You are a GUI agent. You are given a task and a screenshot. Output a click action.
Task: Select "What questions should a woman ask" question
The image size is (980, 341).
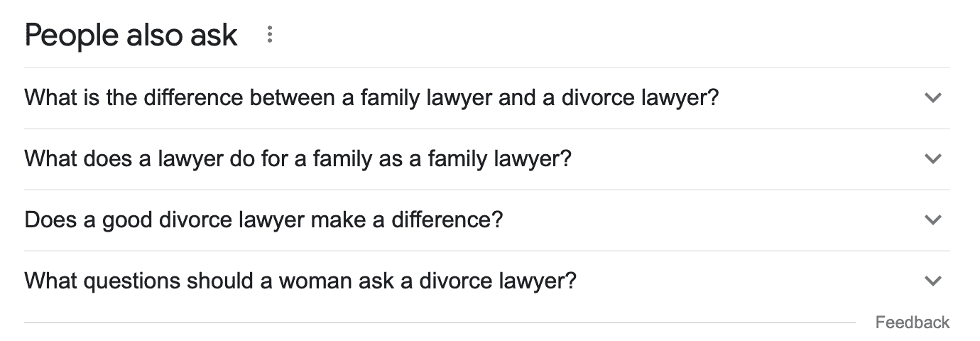(x=300, y=281)
